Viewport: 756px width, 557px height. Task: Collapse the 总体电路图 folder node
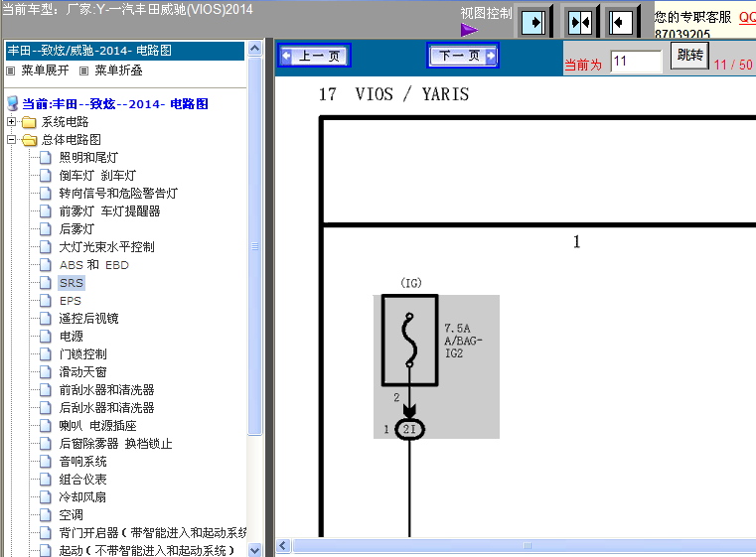click(12, 140)
